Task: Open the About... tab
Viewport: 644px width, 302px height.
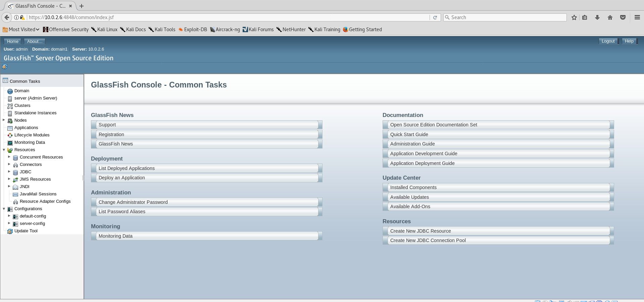Action: [x=35, y=41]
